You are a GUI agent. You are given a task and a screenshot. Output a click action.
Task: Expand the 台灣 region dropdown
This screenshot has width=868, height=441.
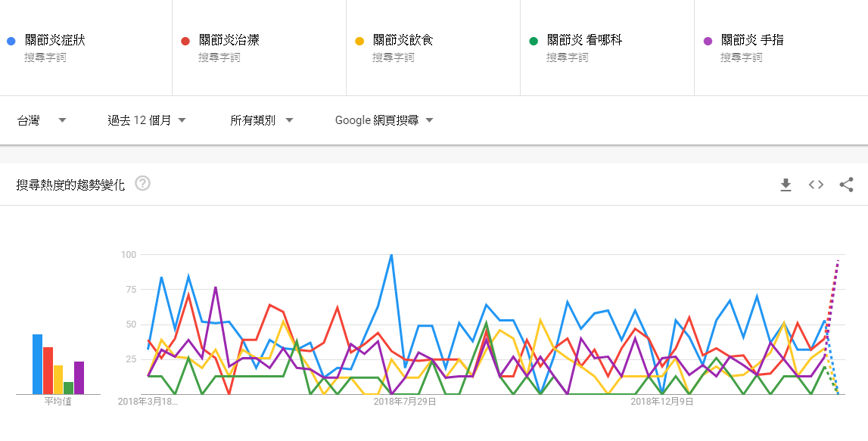pos(42,120)
